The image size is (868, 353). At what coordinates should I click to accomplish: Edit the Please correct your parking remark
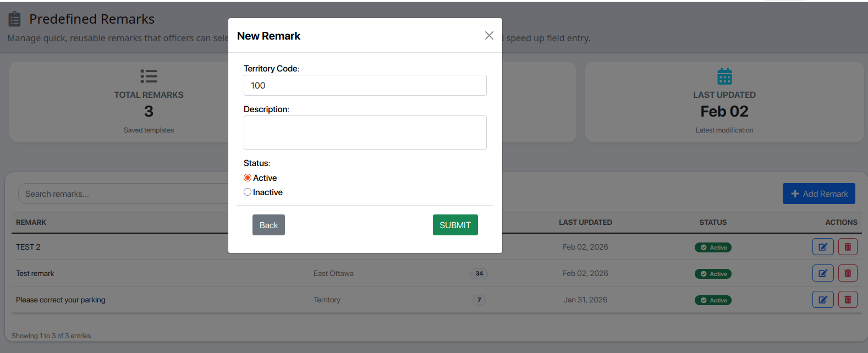pyautogui.click(x=823, y=300)
